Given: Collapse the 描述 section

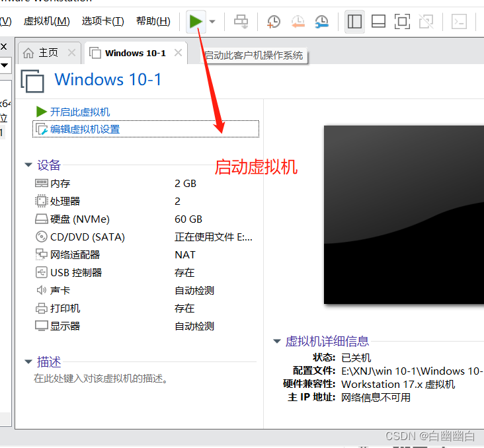Looking at the screenshot, I should (28, 361).
